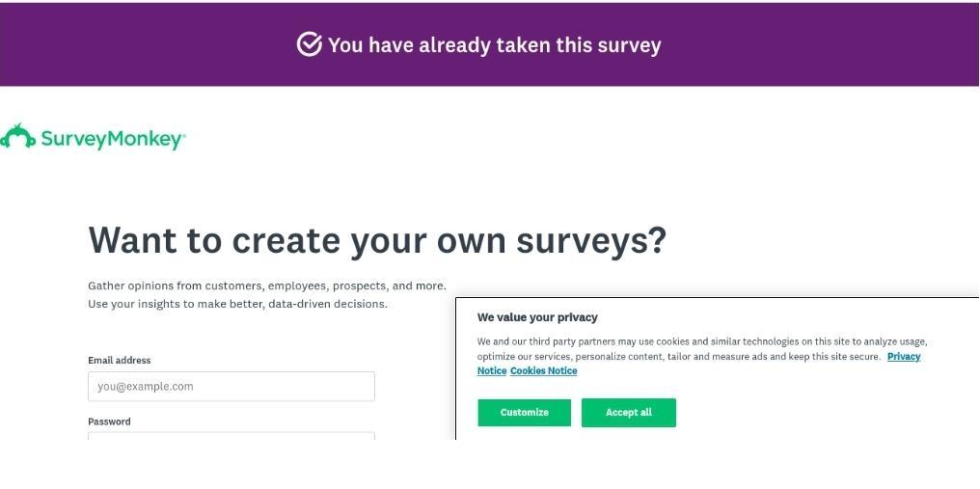980x489 pixels.
Task: Open the Cookies Notice link
Action: point(543,371)
